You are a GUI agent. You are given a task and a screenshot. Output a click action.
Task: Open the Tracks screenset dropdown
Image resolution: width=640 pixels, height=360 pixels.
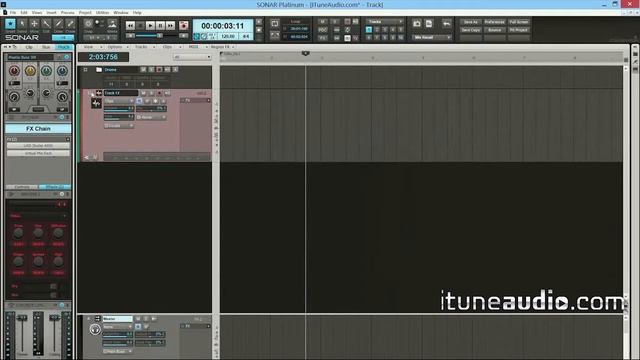tap(384, 21)
